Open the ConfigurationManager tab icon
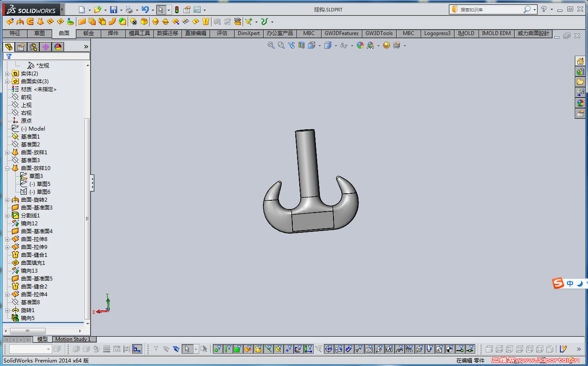This screenshot has height=366, width=588. (x=33, y=47)
